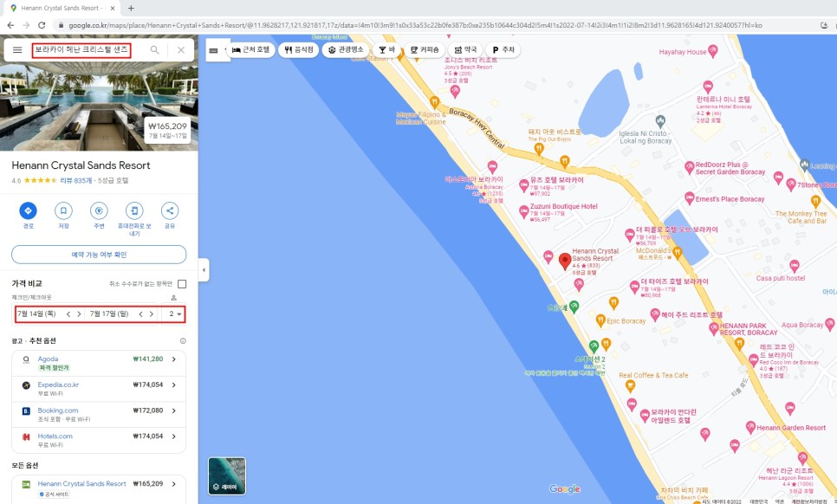Select the Henann Crystal Sands Resort browser tab

pyautogui.click(x=61, y=8)
